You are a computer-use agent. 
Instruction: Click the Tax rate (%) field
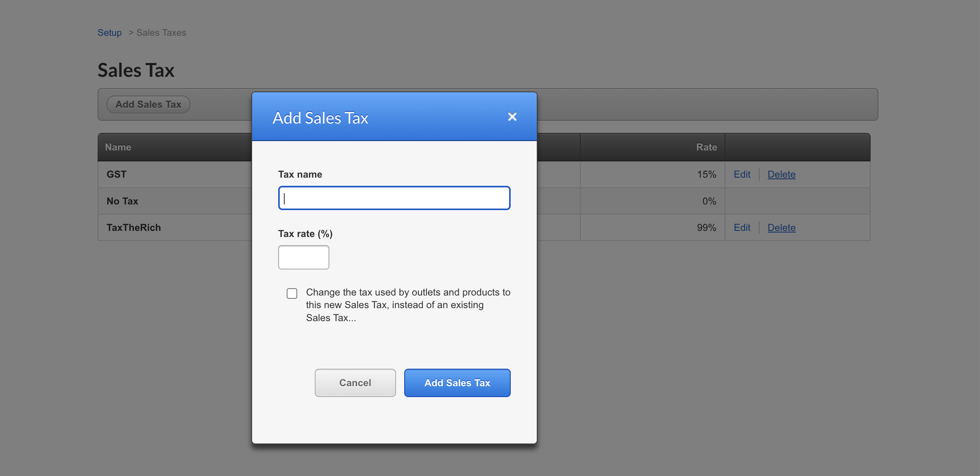pos(303,257)
